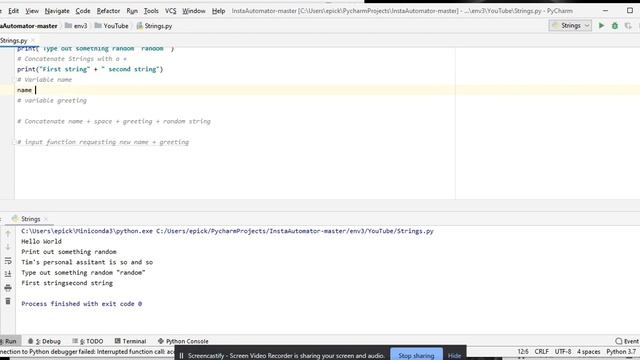The width and height of the screenshot is (640, 360).
Task: Open the Edit menu
Action: coord(13,11)
